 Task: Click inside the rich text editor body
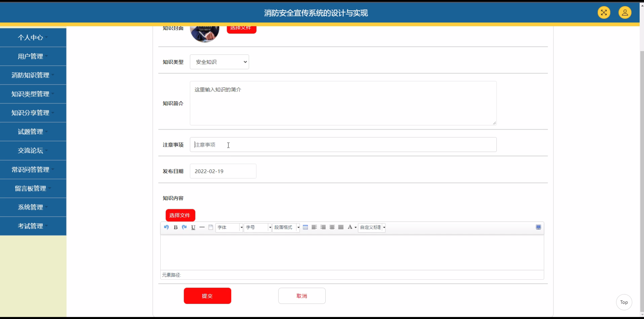point(352,253)
